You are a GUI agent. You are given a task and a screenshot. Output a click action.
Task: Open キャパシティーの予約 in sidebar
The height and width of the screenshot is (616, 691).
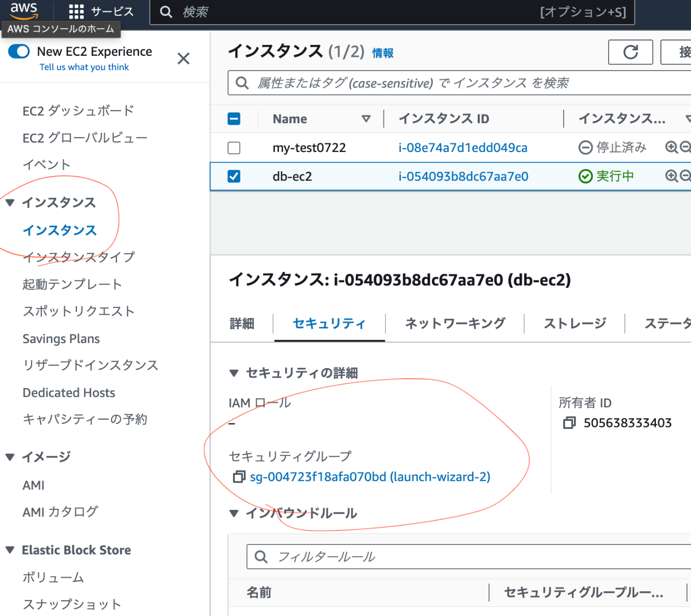point(85,420)
